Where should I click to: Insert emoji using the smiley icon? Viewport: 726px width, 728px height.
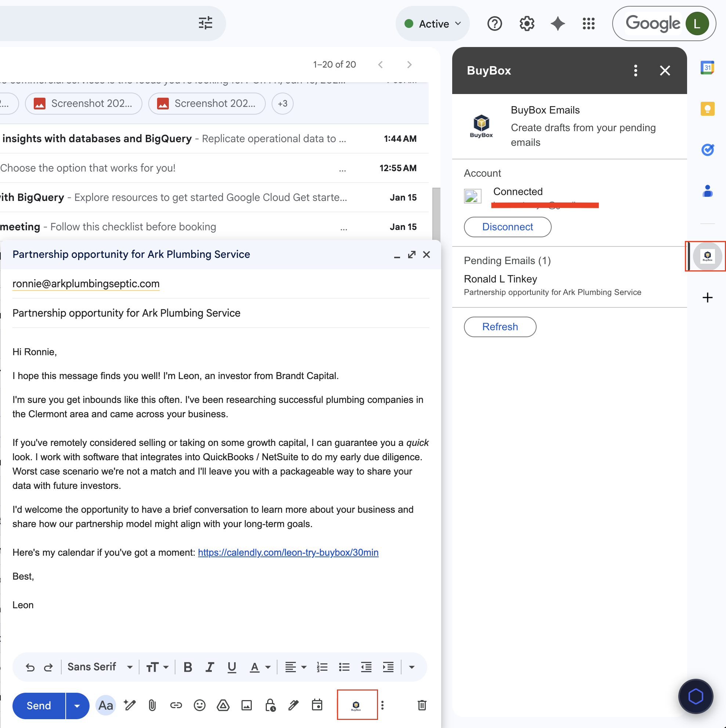199,705
